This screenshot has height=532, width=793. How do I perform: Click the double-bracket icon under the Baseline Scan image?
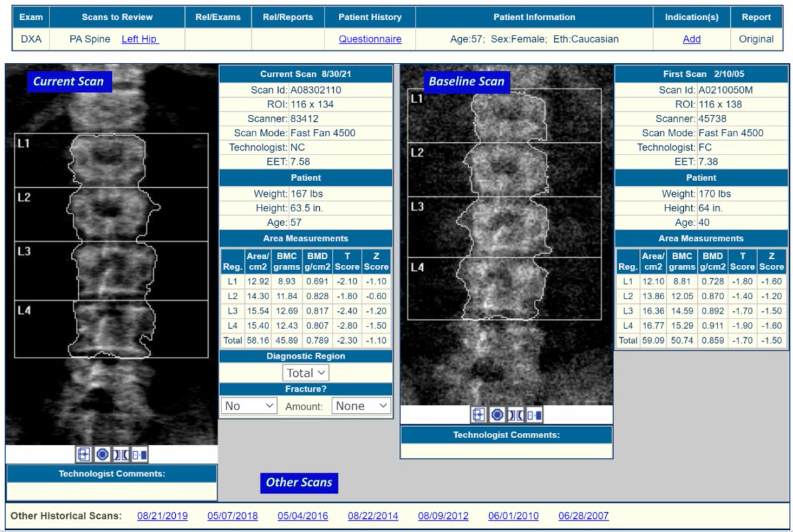pos(515,414)
